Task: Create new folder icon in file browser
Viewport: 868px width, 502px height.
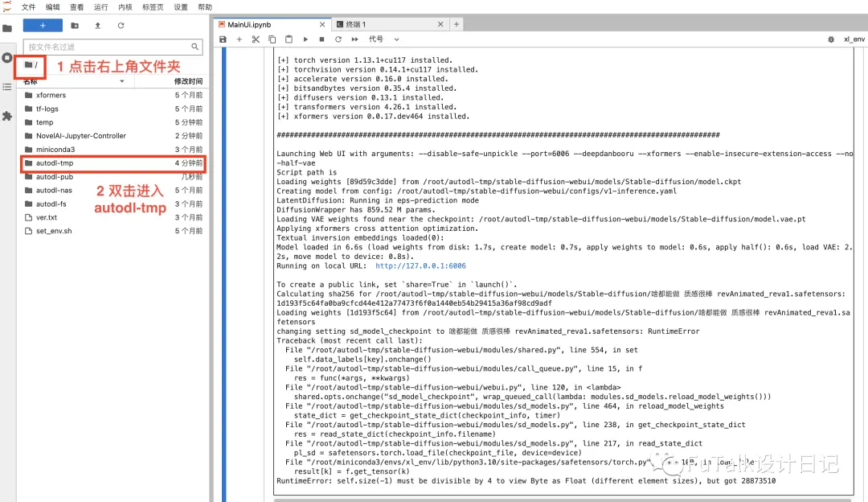Action: [x=75, y=26]
